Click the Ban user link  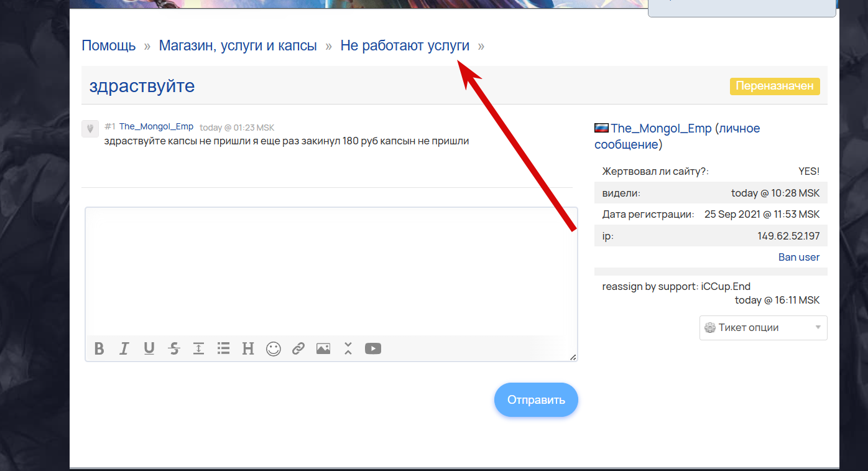(799, 257)
